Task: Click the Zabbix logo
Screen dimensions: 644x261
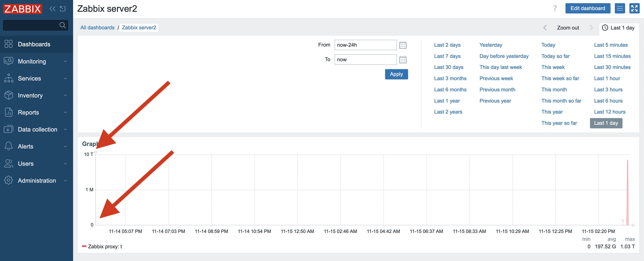Action: pyautogui.click(x=22, y=9)
